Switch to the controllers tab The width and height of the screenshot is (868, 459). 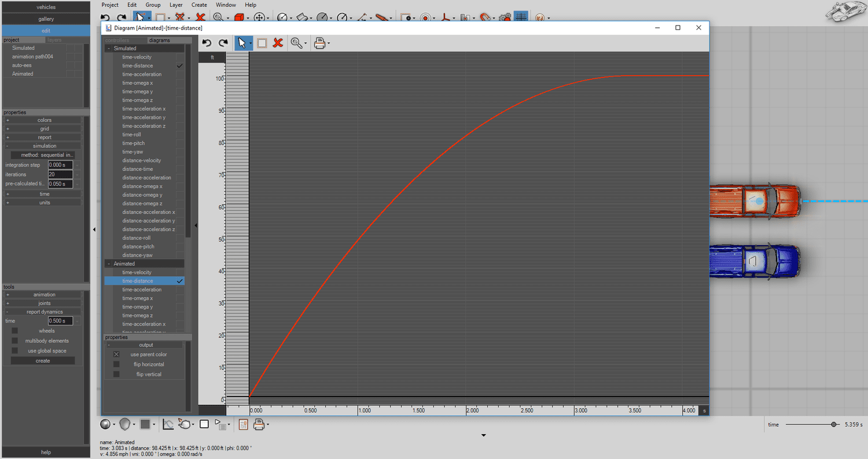[116, 40]
